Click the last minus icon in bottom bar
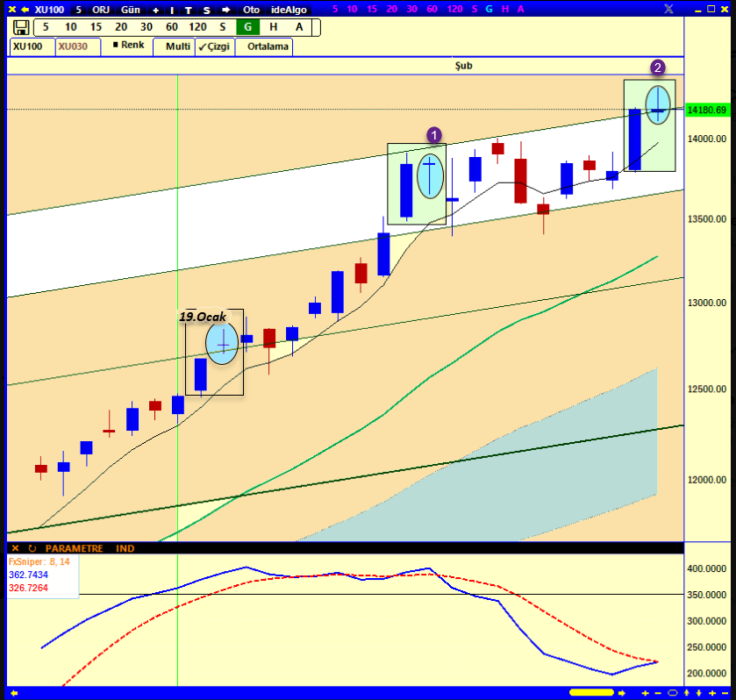This screenshot has height=700, width=736. [725, 693]
